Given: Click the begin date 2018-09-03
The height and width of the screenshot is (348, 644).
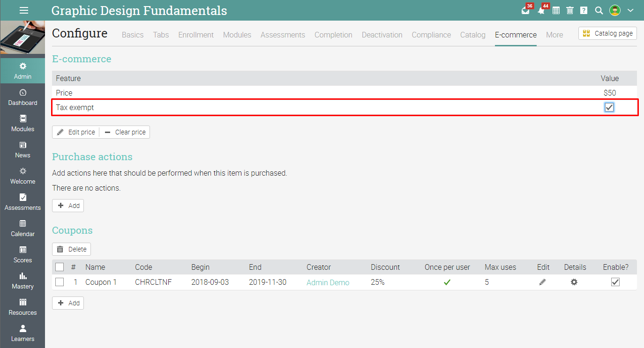Looking at the screenshot, I should pyautogui.click(x=210, y=282).
